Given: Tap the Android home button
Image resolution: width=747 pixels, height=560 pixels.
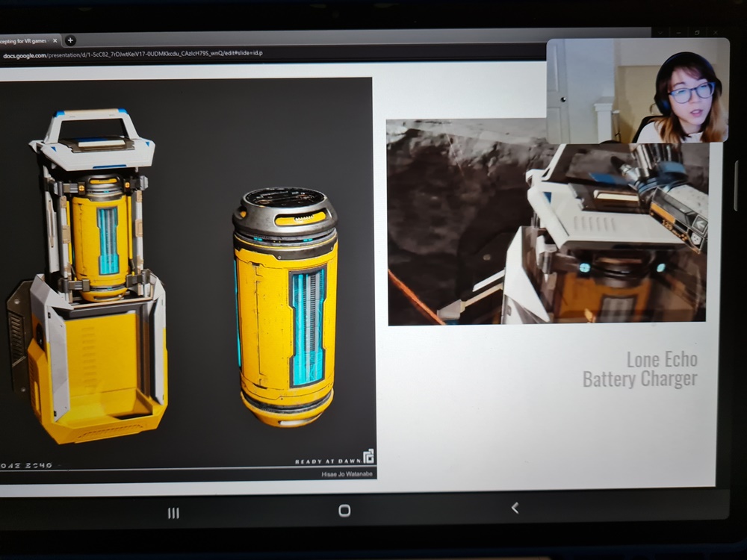Looking at the screenshot, I should click(344, 511).
